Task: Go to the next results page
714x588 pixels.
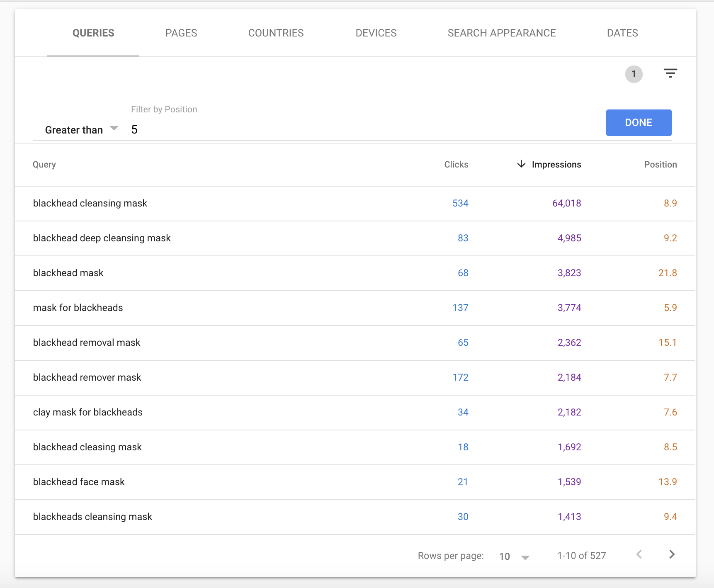Action: [x=672, y=554]
